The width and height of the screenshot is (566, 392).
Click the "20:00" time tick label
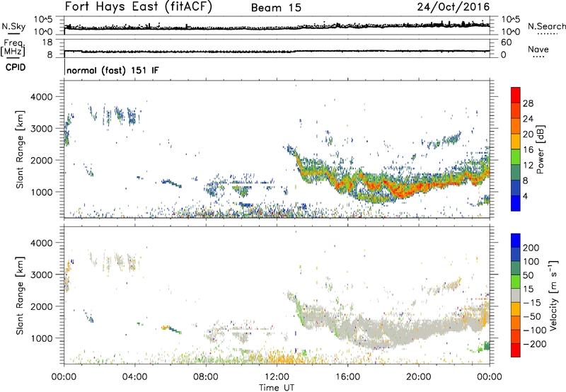[x=418, y=377]
